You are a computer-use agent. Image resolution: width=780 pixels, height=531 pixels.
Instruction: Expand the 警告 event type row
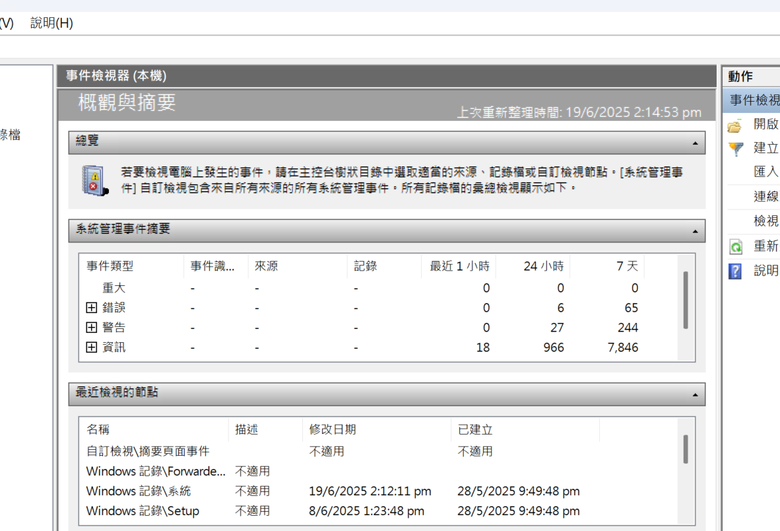(x=91, y=327)
